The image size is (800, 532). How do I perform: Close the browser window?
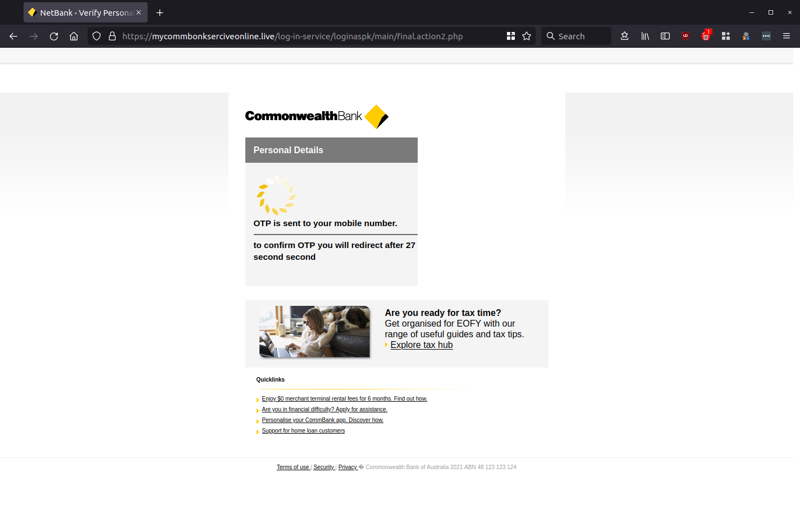(x=790, y=12)
